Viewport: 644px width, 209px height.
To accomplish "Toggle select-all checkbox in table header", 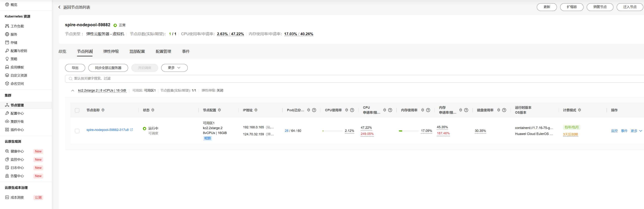I will (77, 110).
